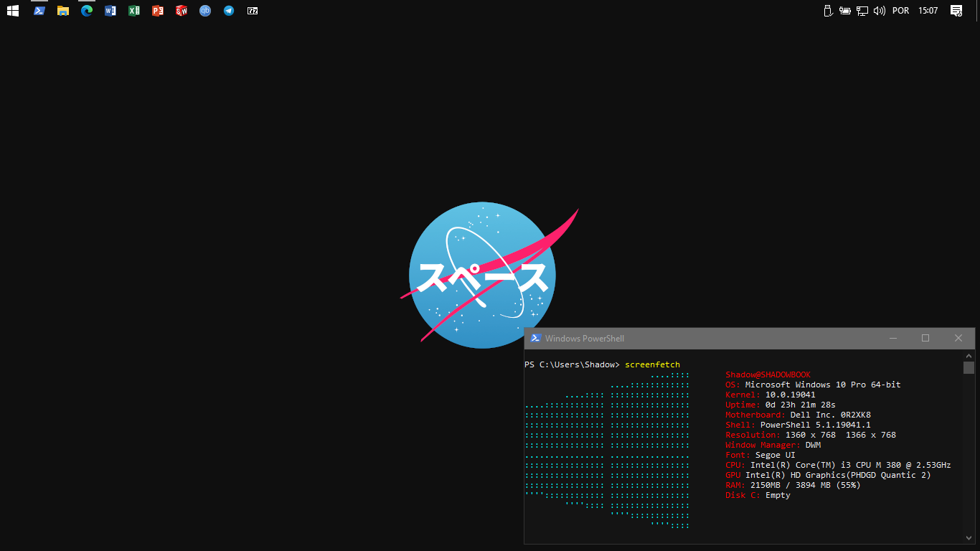
Task: Open the Action Center notifications panel
Action: tap(956, 11)
